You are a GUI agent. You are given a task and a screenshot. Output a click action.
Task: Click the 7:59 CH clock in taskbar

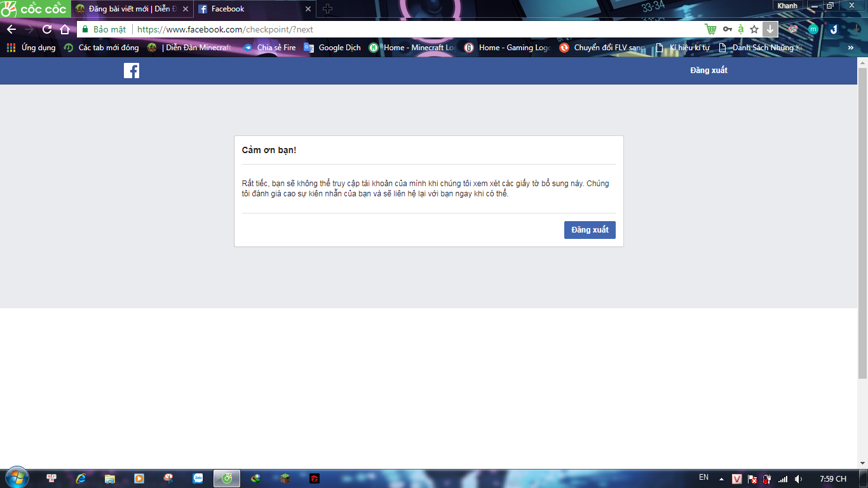[833, 479]
